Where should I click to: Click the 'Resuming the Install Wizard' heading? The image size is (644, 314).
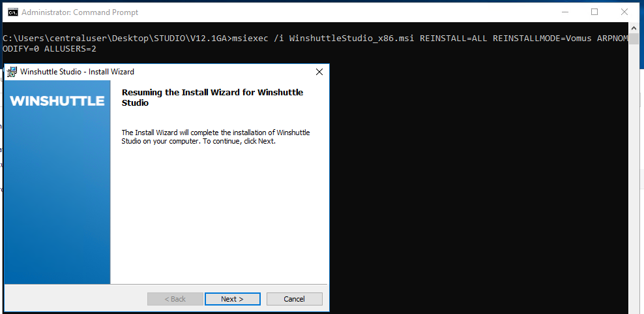click(212, 97)
